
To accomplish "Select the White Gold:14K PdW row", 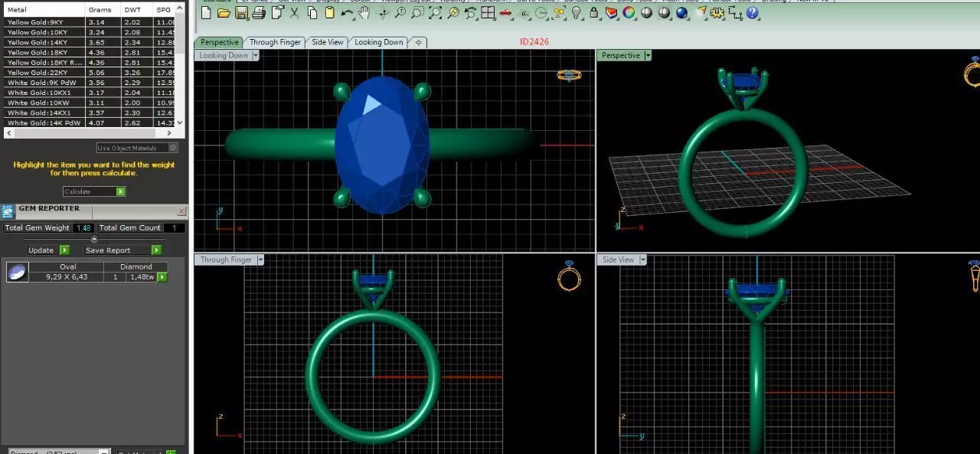I will click(91, 122).
